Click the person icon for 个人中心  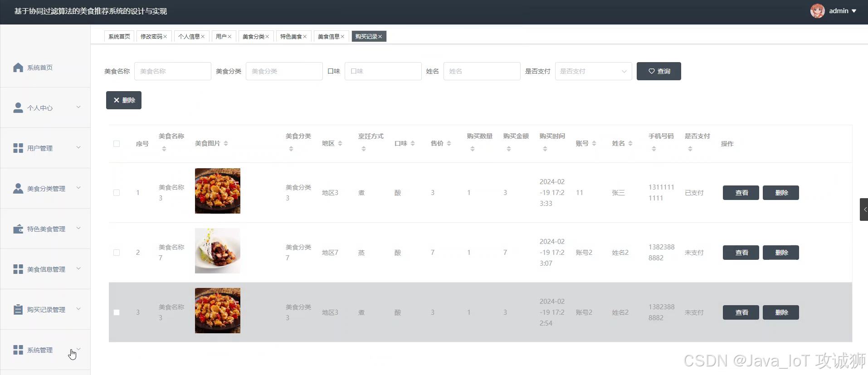coord(18,108)
